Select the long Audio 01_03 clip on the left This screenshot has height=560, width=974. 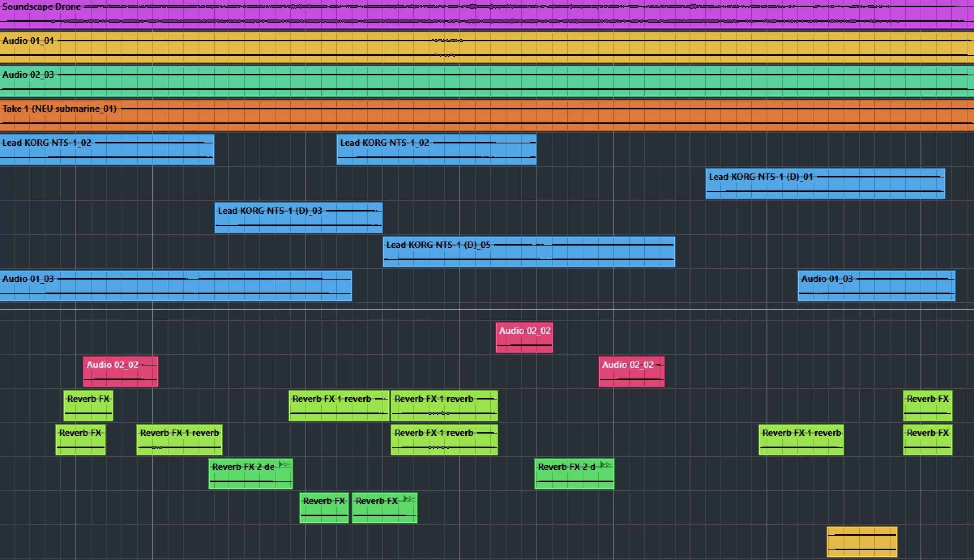click(175, 286)
